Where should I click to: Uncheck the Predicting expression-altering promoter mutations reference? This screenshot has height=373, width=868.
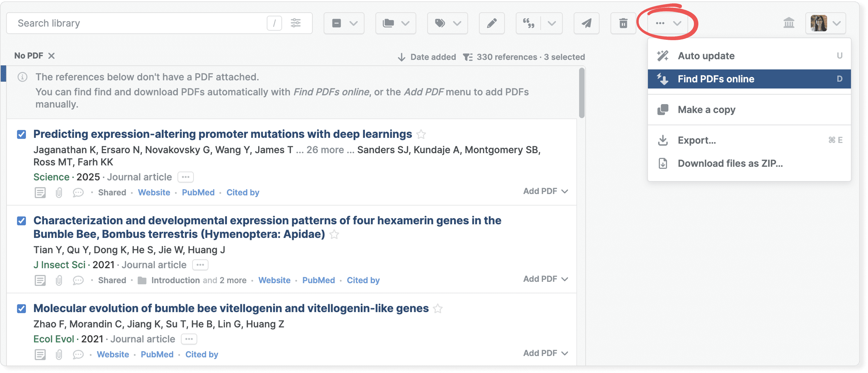[21, 134]
